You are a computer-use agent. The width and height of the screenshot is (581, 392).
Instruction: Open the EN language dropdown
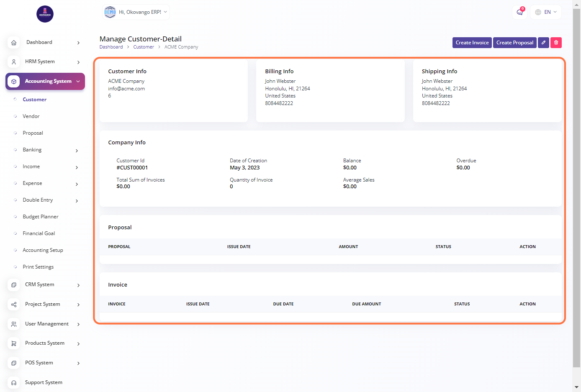[546, 12]
